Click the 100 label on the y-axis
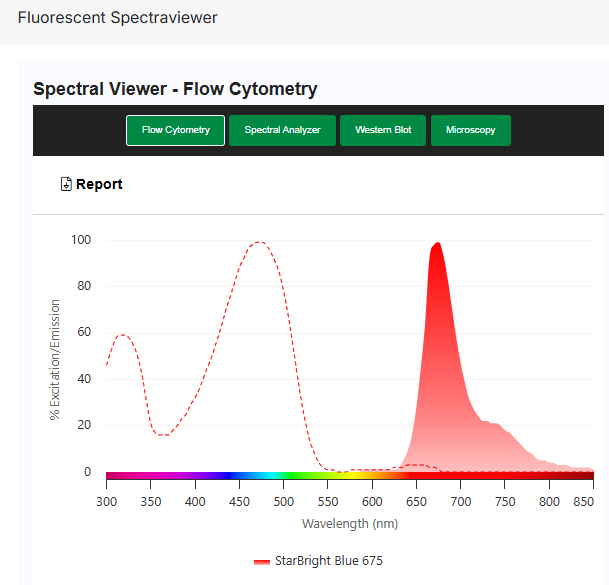The height and width of the screenshot is (585, 609). [80, 240]
